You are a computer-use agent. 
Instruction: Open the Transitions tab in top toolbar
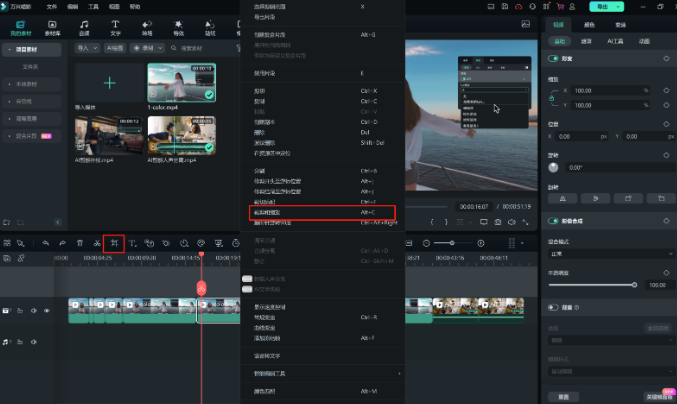click(147, 25)
